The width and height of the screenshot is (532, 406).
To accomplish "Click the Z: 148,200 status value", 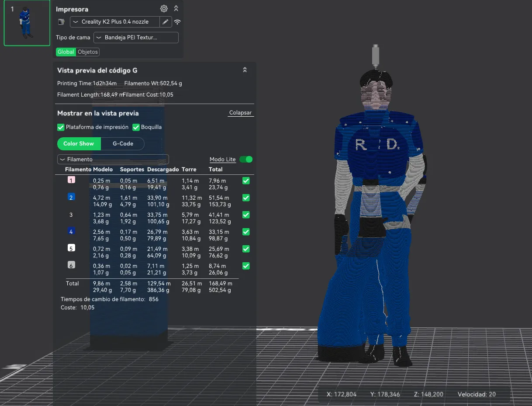I will pyautogui.click(x=428, y=394).
